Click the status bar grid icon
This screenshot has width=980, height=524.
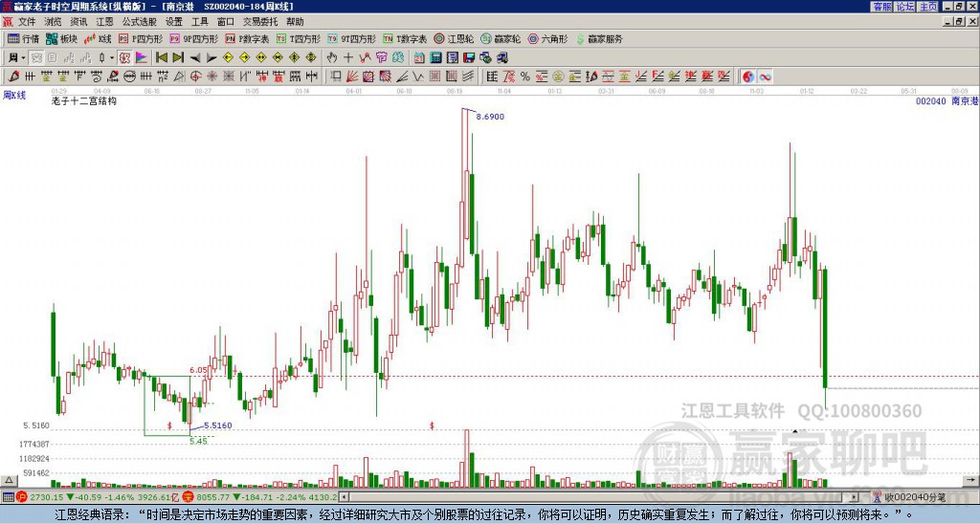click(x=8, y=497)
